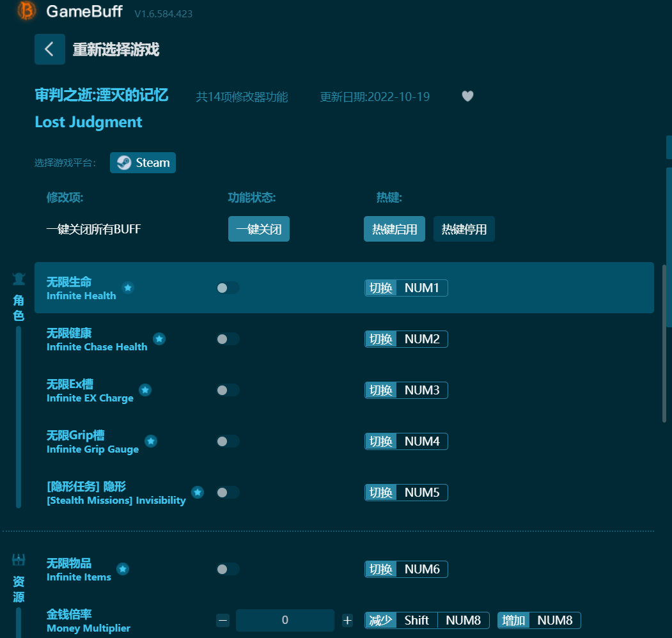
Task: Click the star beside Stealth Missions Invisibility
Action: click(x=198, y=492)
